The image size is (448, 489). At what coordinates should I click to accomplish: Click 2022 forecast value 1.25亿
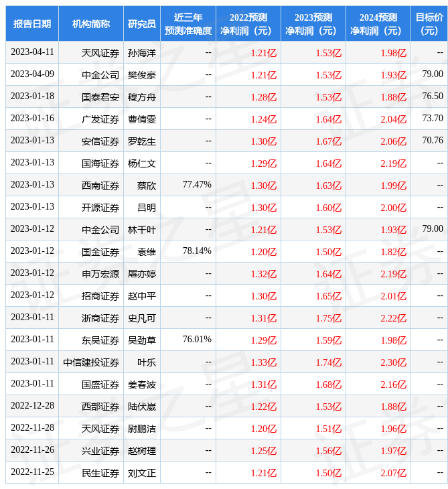click(264, 451)
